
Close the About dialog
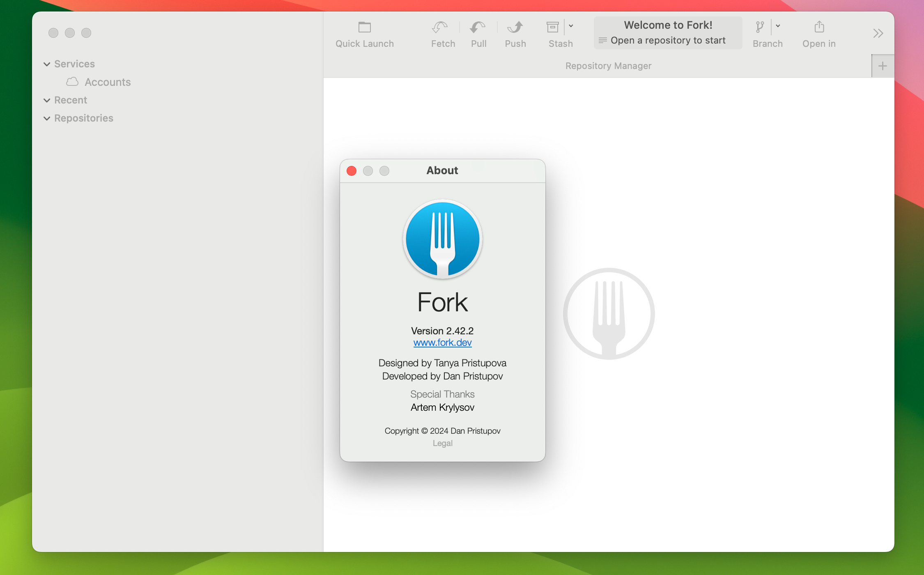(x=352, y=170)
